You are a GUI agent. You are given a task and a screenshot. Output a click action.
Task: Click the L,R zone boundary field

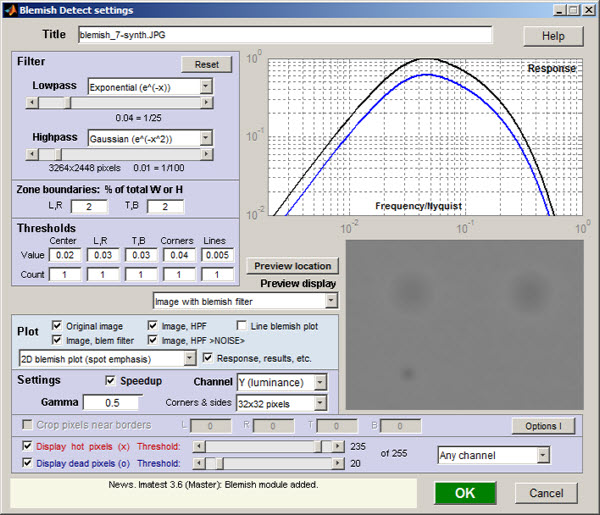[x=89, y=207]
